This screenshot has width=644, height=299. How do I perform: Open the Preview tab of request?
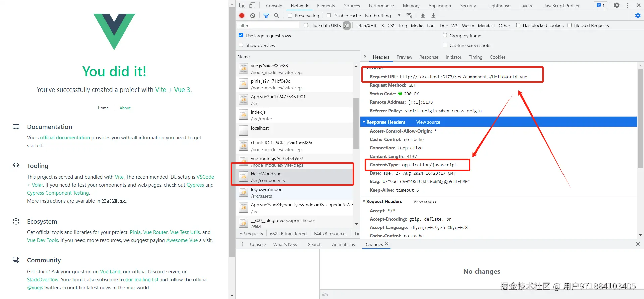click(x=404, y=57)
